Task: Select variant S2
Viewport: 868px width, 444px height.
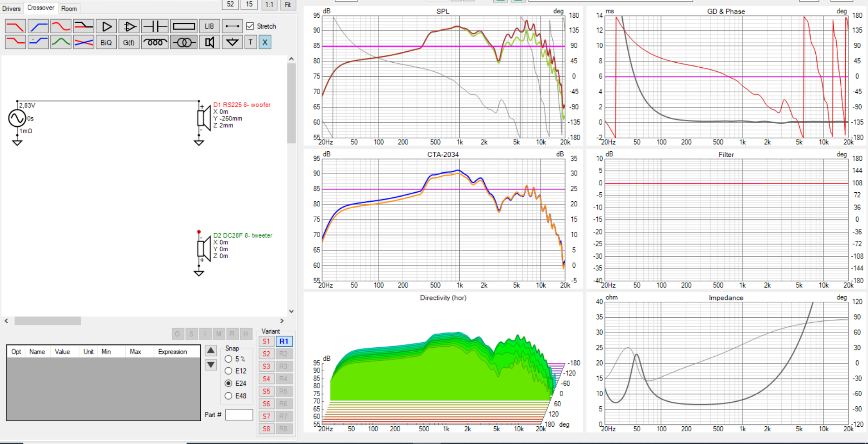Action: tap(266, 354)
